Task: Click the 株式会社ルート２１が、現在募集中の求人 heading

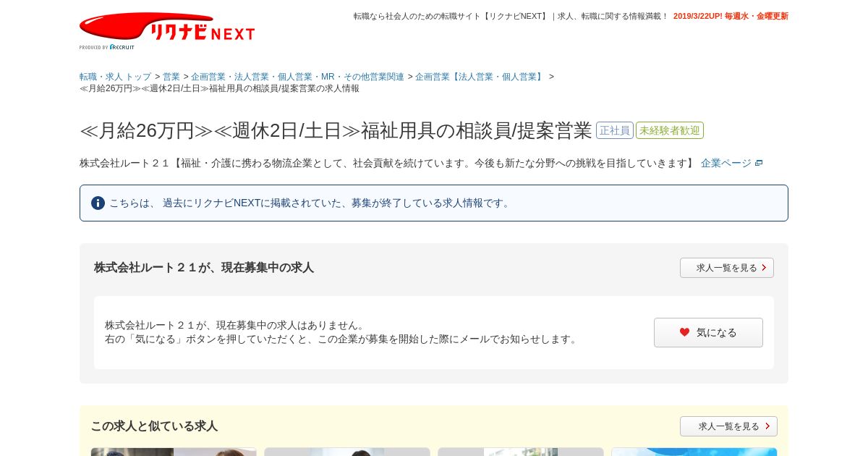Action: (204, 268)
